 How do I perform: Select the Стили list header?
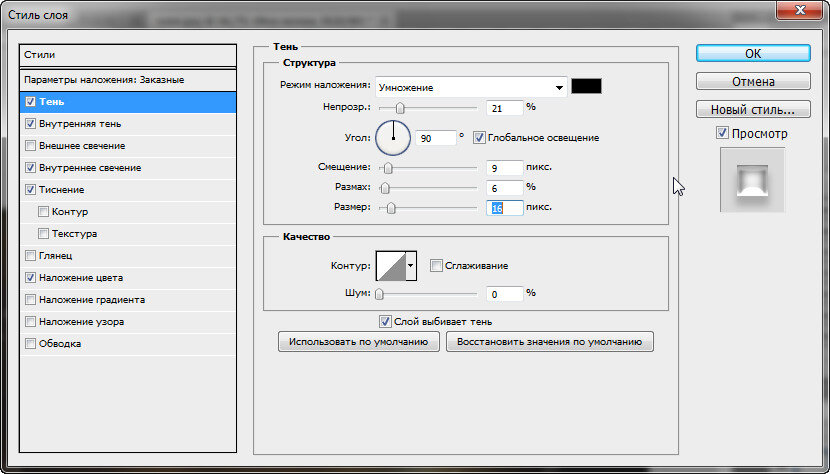coord(128,55)
